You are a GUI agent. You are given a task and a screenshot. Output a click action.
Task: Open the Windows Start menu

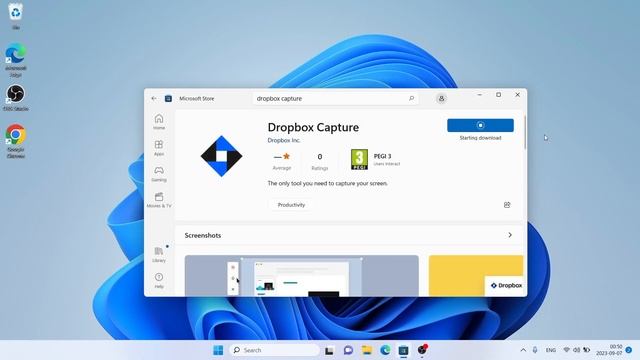(218, 350)
